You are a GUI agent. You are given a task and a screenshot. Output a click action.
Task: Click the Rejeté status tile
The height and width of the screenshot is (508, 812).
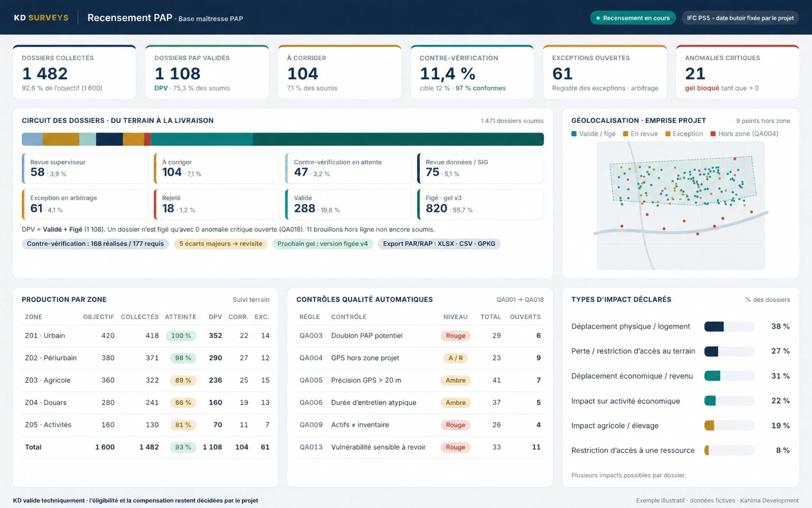(x=217, y=204)
